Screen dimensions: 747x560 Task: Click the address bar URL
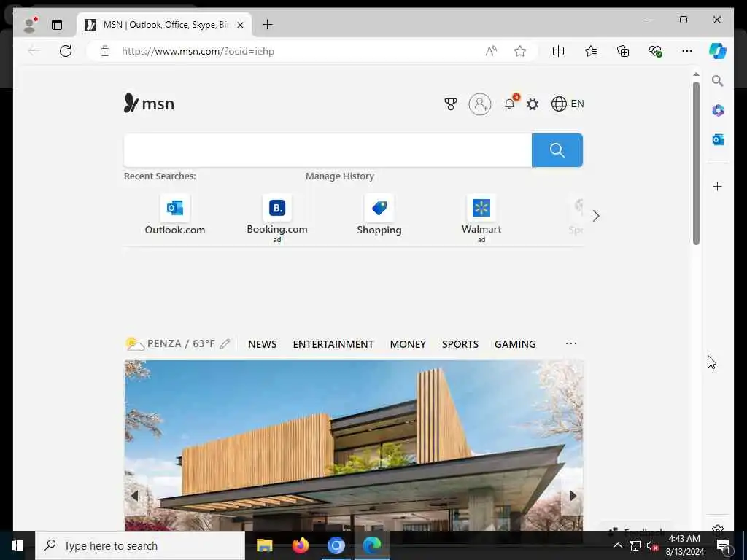[x=198, y=51]
